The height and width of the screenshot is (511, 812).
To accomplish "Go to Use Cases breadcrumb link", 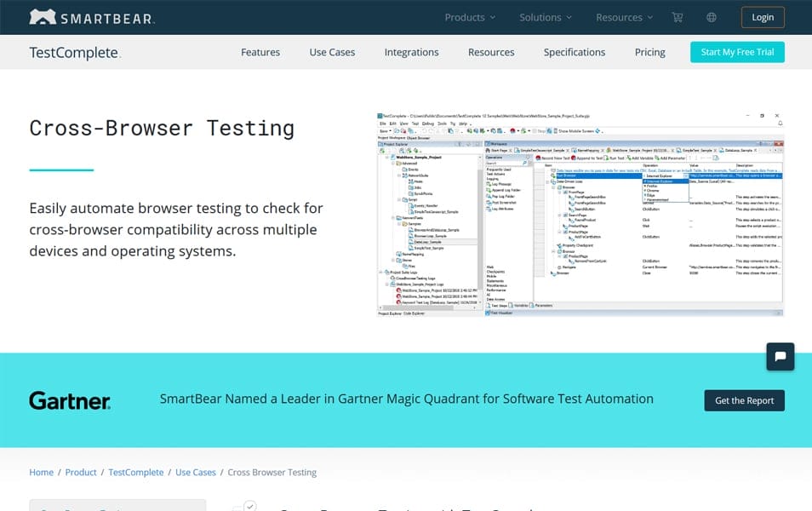I will click(x=195, y=473).
